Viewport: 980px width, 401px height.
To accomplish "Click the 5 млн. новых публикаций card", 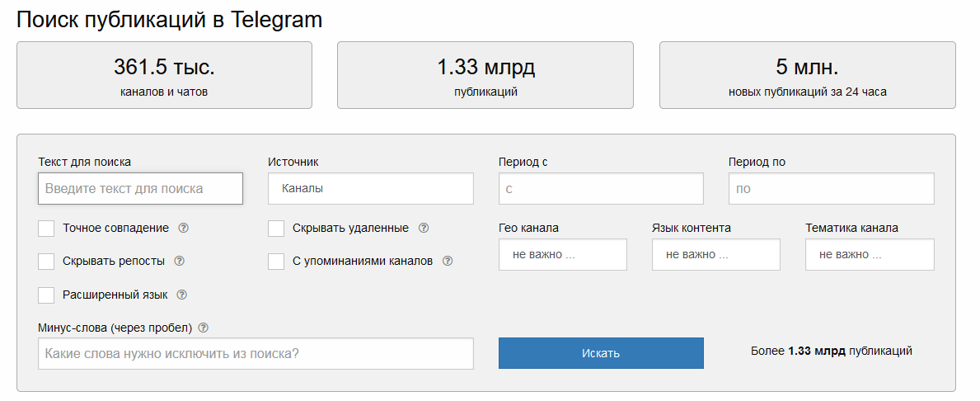I will pos(808,75).
